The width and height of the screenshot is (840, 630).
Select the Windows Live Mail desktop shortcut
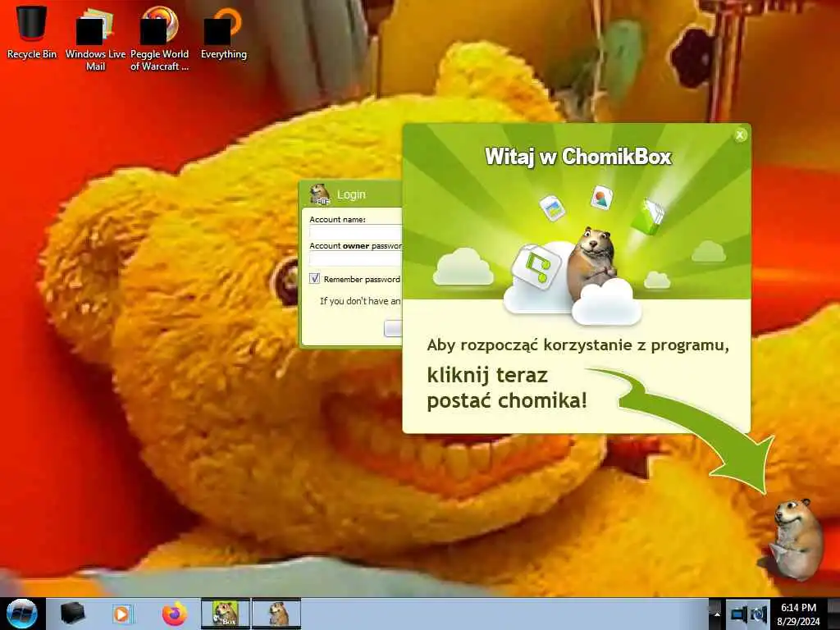click(95, 38)
